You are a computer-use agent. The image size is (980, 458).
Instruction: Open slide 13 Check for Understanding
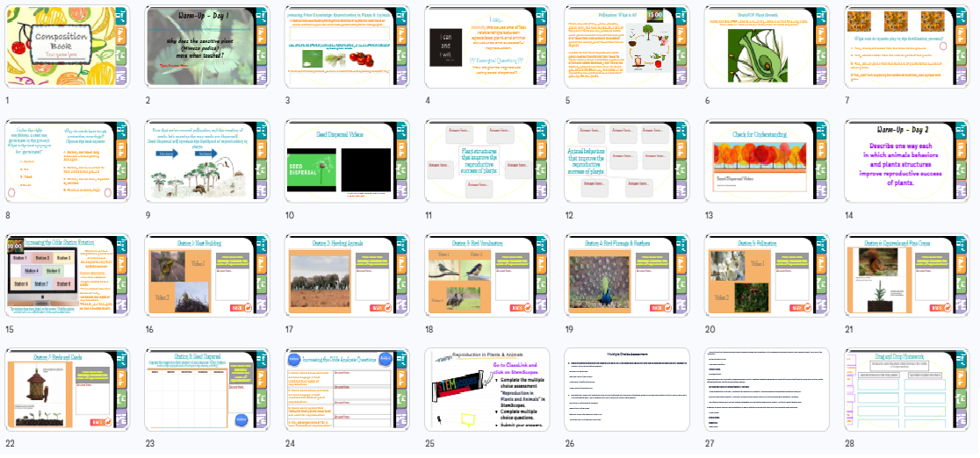[767, 161]
